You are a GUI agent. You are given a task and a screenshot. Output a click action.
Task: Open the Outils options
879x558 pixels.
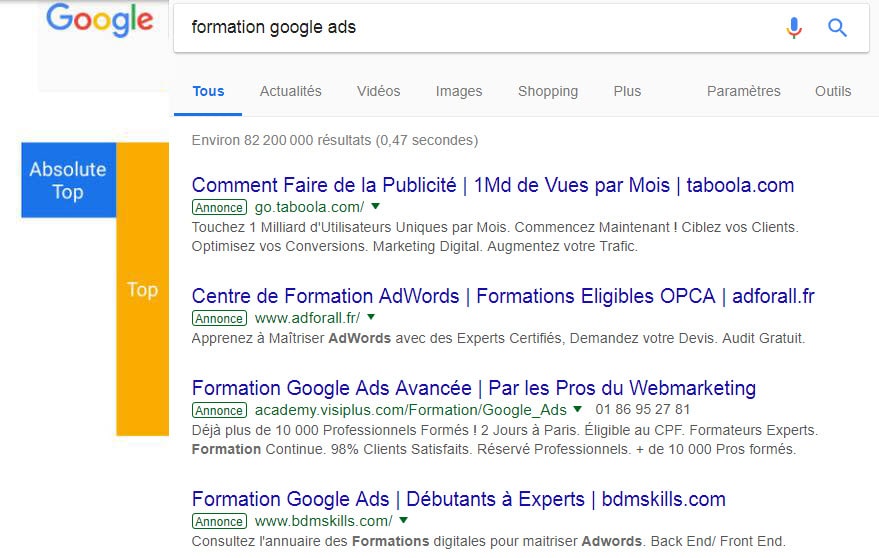(832, 91)
